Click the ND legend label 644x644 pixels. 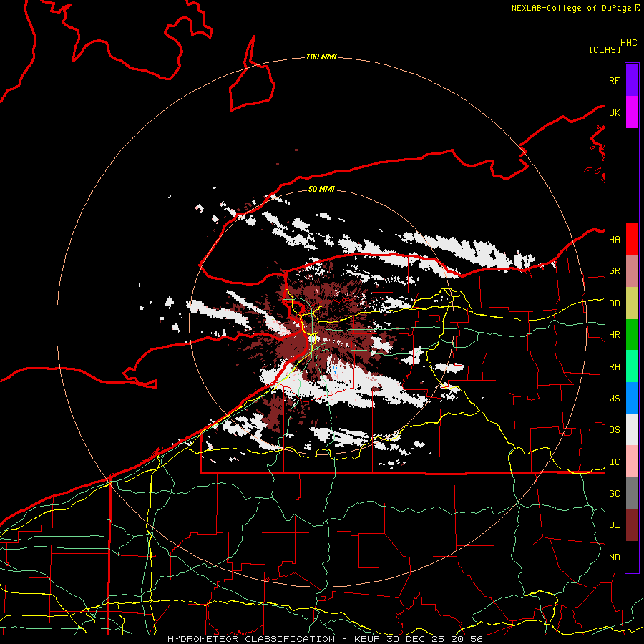pyautogui.click(x=614, y=557)
